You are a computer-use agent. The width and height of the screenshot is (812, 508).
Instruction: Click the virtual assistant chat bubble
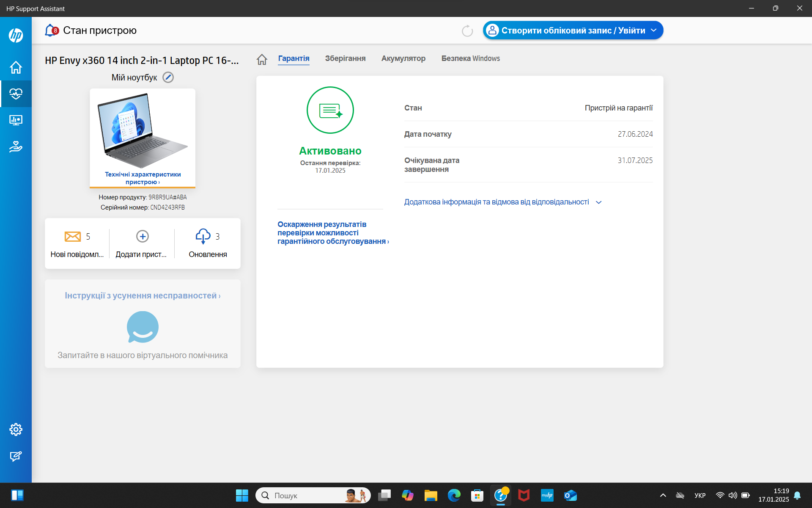143,327
